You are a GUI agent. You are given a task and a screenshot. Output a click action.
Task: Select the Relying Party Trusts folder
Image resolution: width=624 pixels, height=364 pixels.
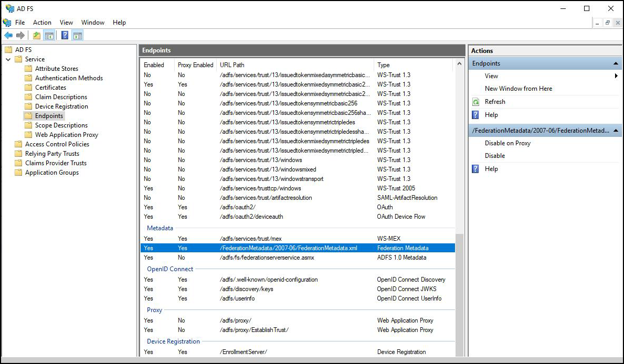tap(52, 154)
